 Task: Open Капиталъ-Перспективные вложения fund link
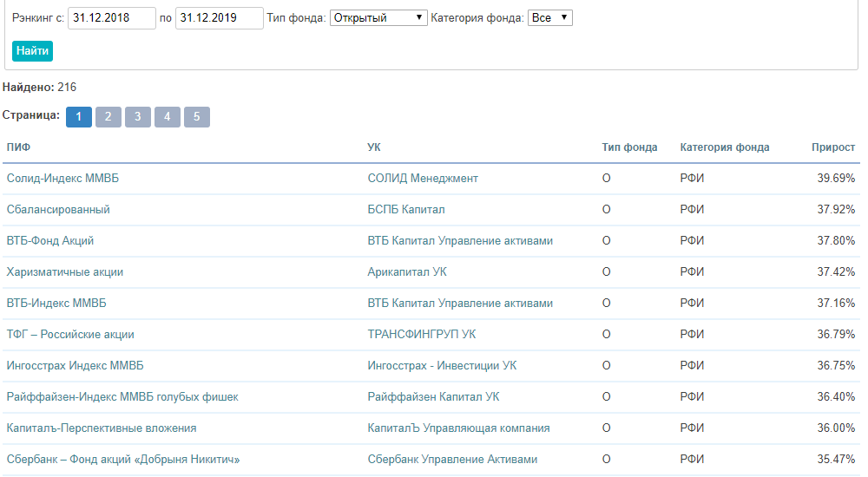(x=102, y=428)
